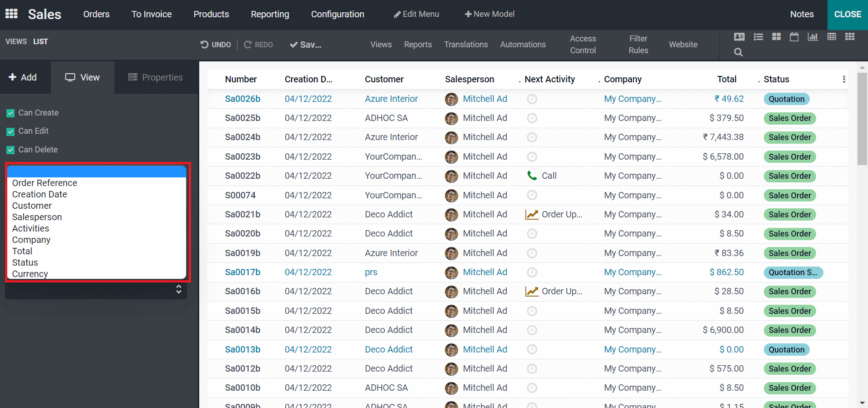Click the Saved indicator button

306,45
